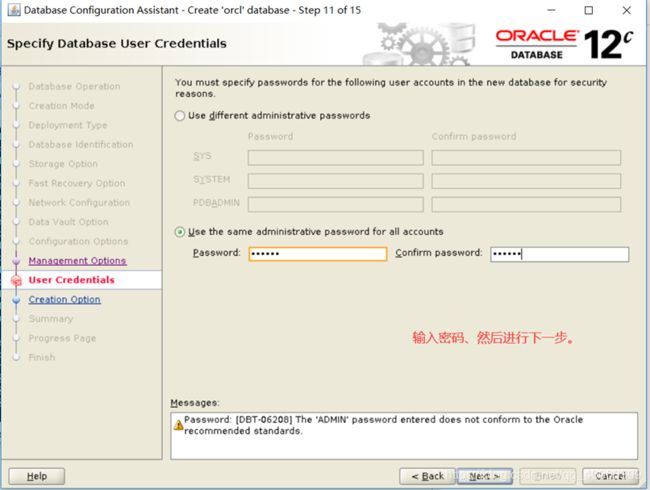Screen dimensions: 650x490
Task: Click the Database Operation step label
Action: 74,86
